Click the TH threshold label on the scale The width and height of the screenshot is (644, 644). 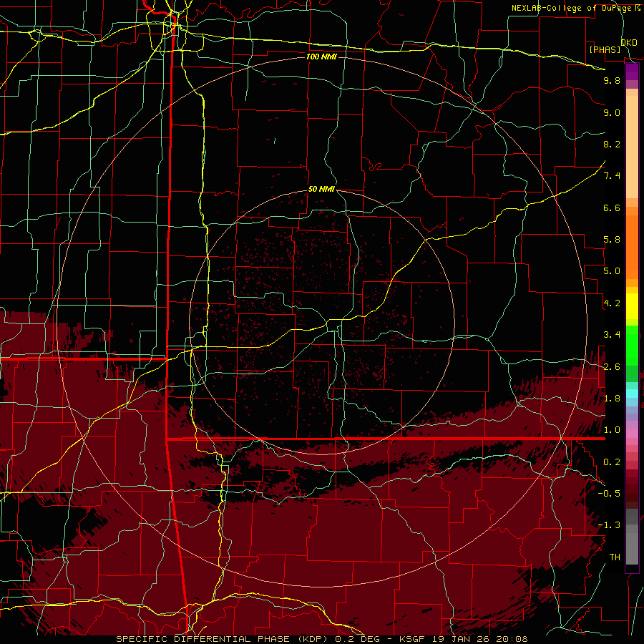(x=615, y=557)
